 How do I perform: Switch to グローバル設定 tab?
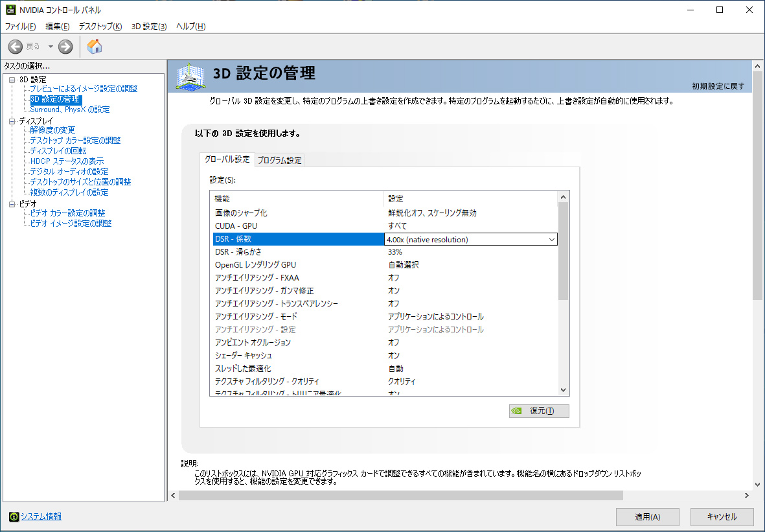[227, 159]
